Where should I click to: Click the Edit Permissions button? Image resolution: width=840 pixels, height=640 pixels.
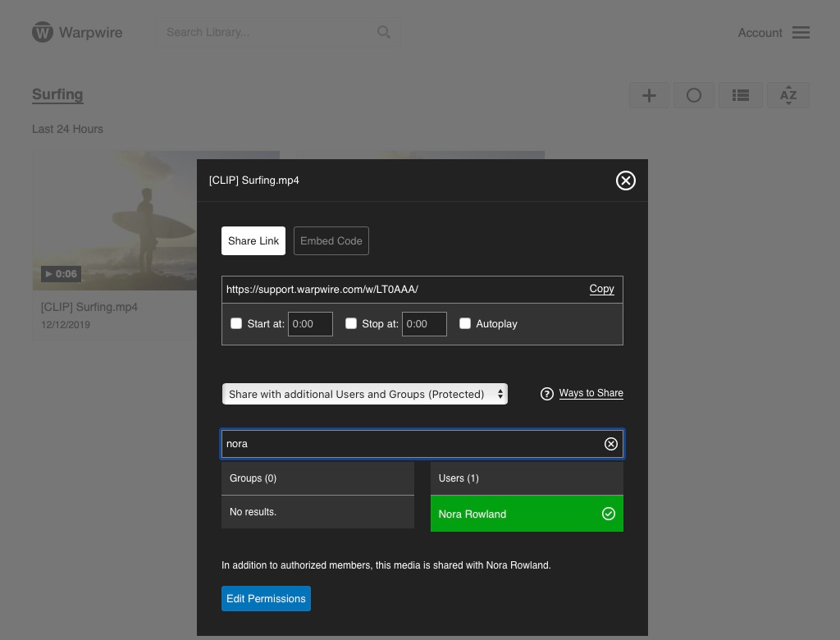[266, 599]
